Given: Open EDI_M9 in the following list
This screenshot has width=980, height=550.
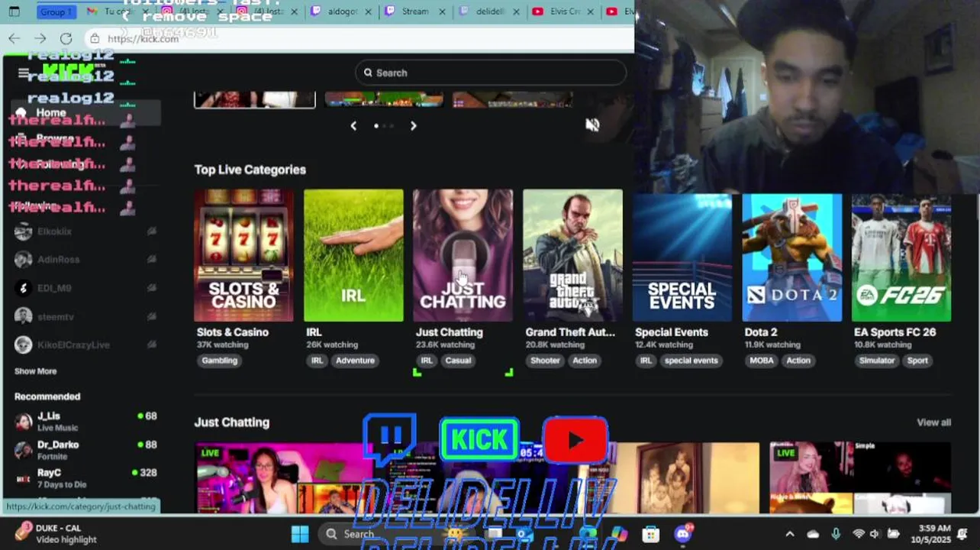Looking at the screenshot, I should tap(85, 288).
